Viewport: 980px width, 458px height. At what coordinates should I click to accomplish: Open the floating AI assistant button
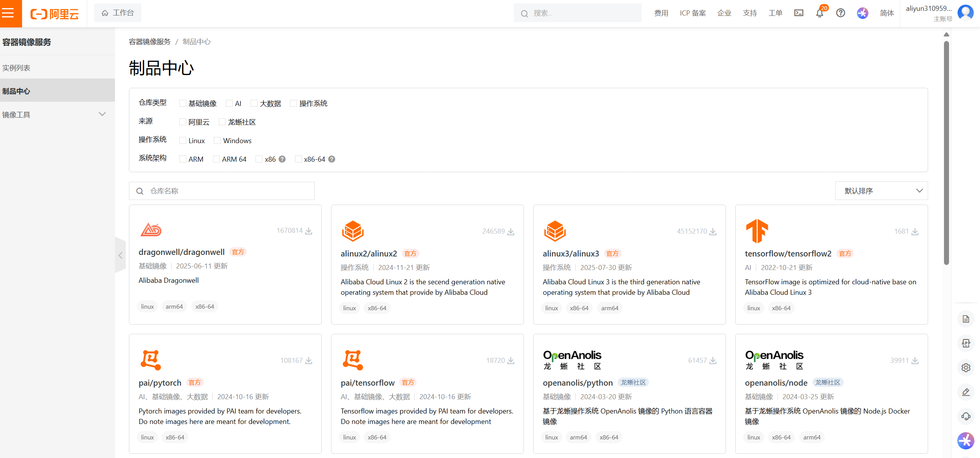966,441
